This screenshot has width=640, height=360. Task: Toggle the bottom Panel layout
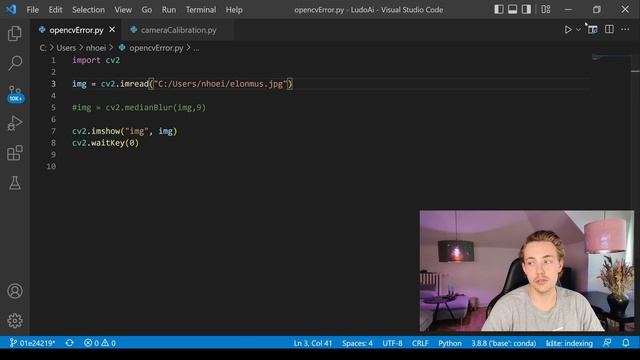tap(512, 9)
